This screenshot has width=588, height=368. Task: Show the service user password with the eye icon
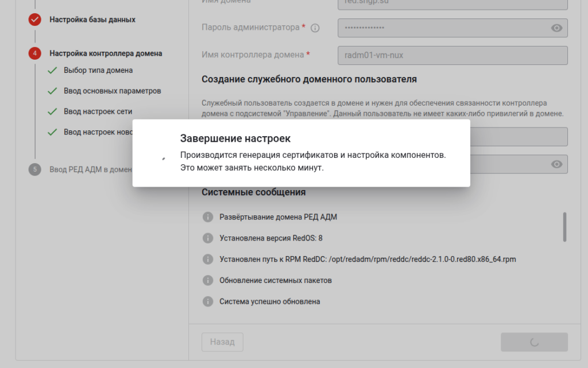click(556, 164)
